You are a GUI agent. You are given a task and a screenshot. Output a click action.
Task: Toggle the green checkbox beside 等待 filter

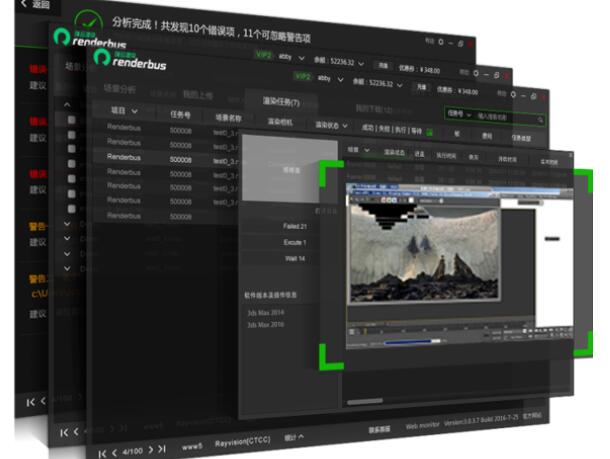[x=429, y=131]
